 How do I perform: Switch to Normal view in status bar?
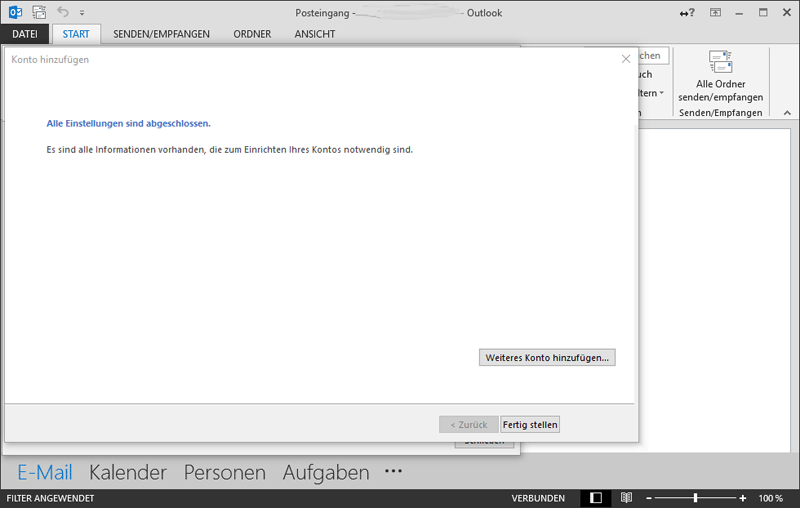point(596,498)
